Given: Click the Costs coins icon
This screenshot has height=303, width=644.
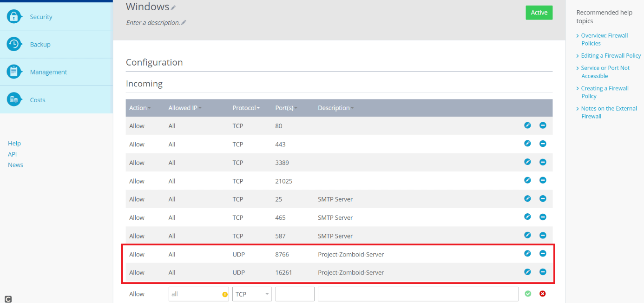Looking at the screenshot, I should [x=14, y=99].
